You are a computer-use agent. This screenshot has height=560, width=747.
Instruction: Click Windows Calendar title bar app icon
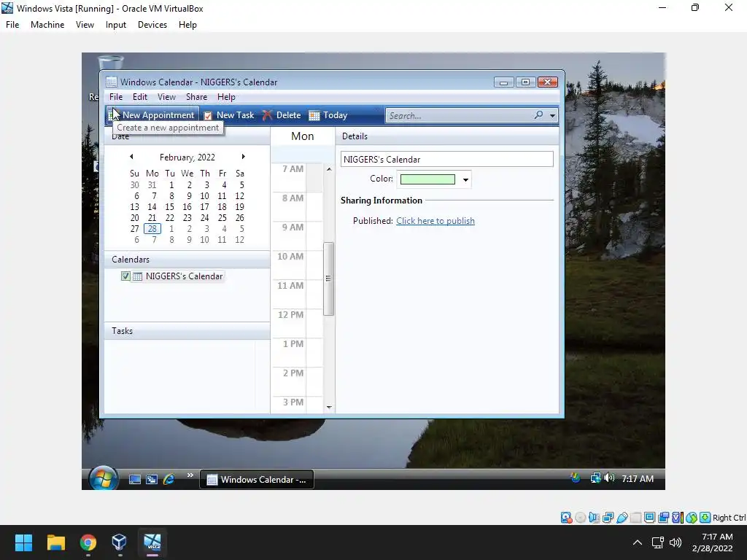tap(111, 82)
